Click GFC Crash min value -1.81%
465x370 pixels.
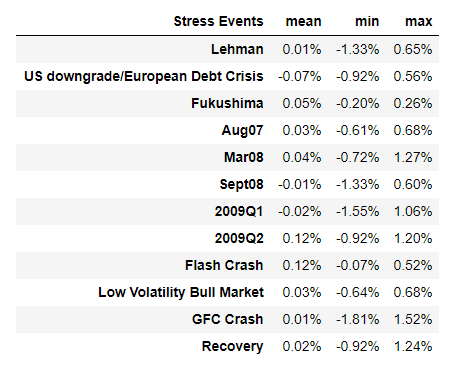click(357, 319)
